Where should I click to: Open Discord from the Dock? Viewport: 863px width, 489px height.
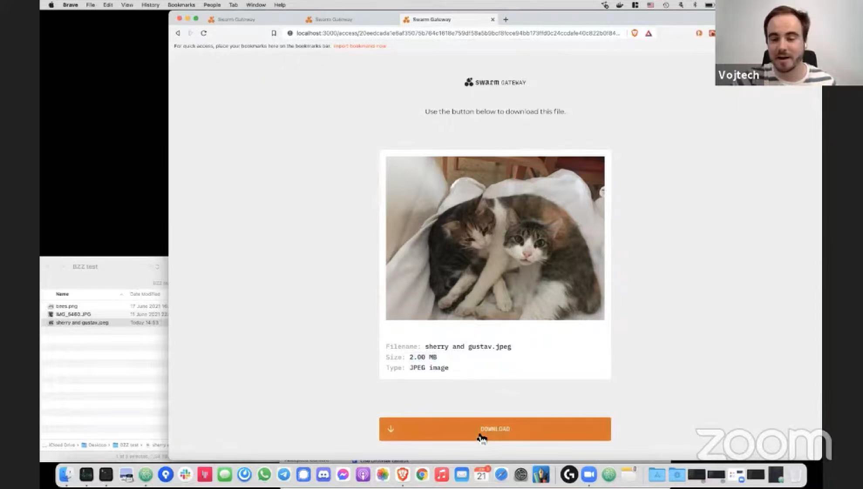click(324, 474)
